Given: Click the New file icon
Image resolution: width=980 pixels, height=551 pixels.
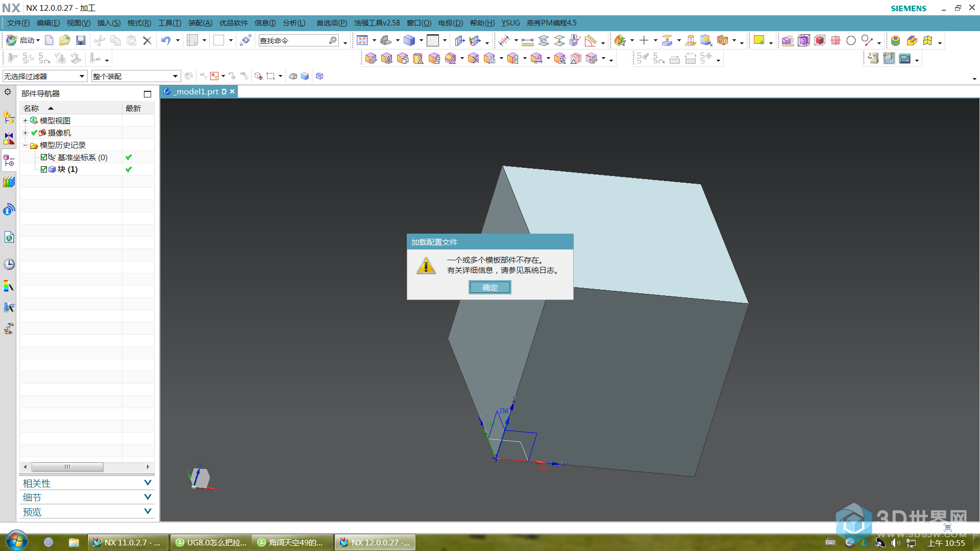Looking at the screenshot, I should click(49, 40).
